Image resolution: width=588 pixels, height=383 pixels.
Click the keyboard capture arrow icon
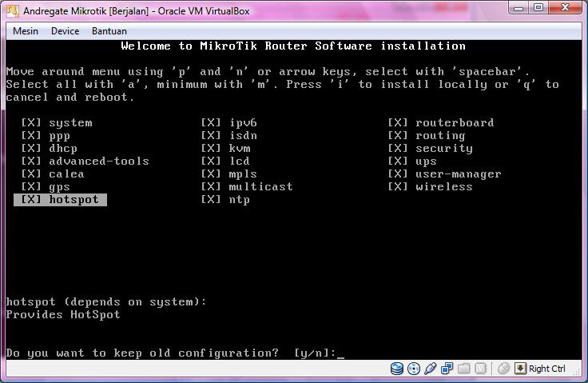521,369
